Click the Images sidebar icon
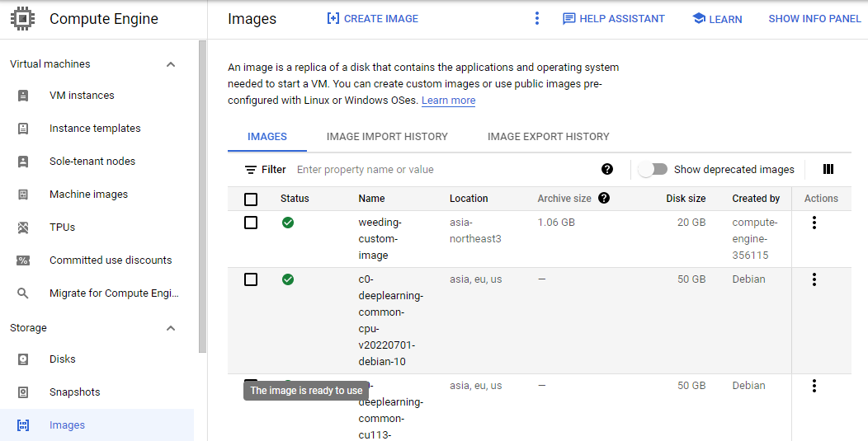868x441 pixels. (23, 425)
